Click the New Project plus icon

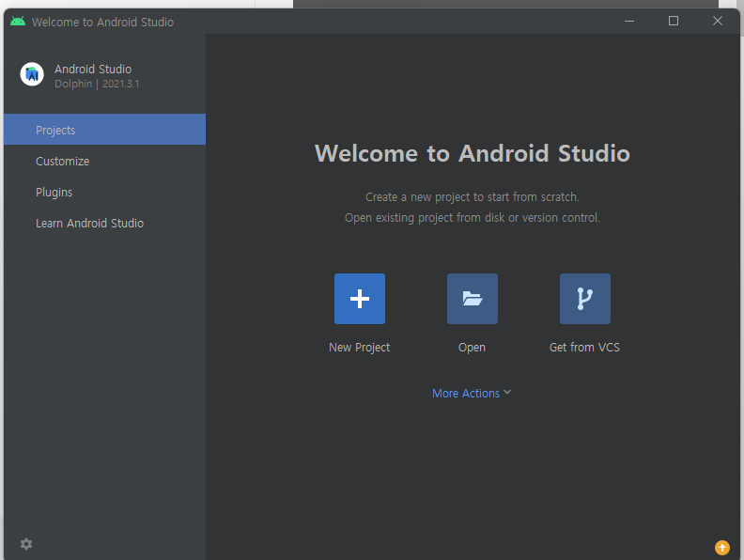[360, 299]
